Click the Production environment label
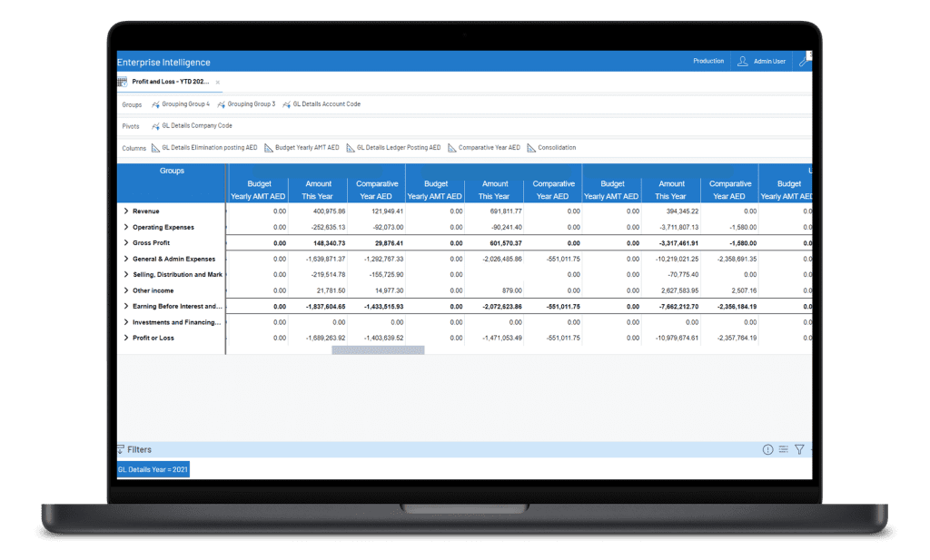This screenshot has height=560, width=930. (708, 62)
